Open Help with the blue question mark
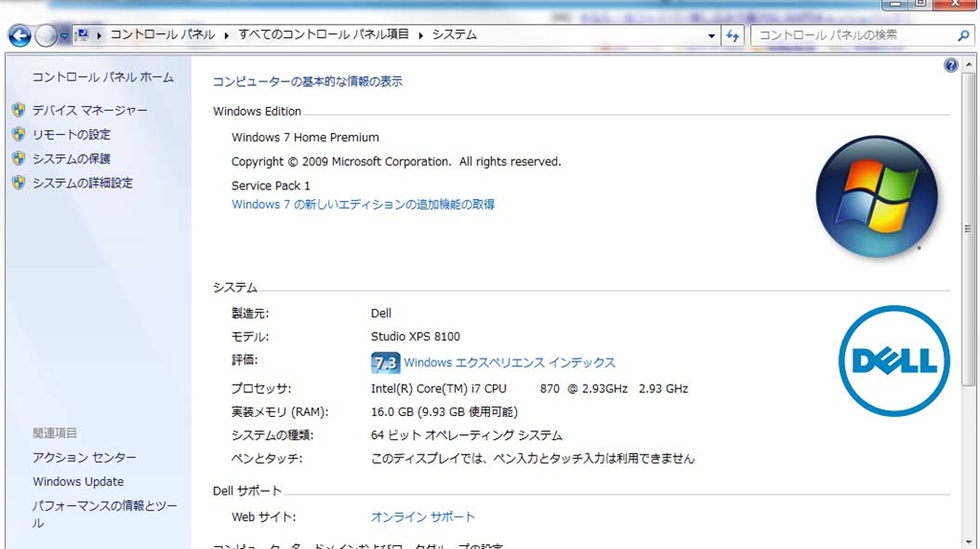This screenshot has width=980, height=549. 950,65
